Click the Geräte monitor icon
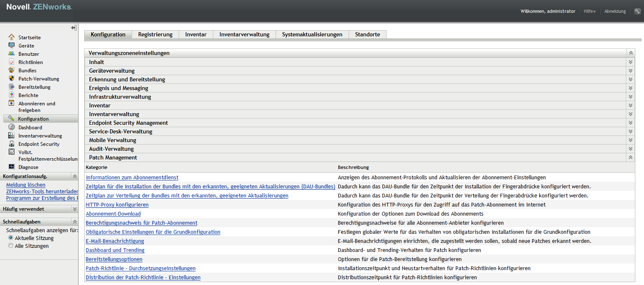644x285 pixels. pyautogui.click(x=12, y=45)
